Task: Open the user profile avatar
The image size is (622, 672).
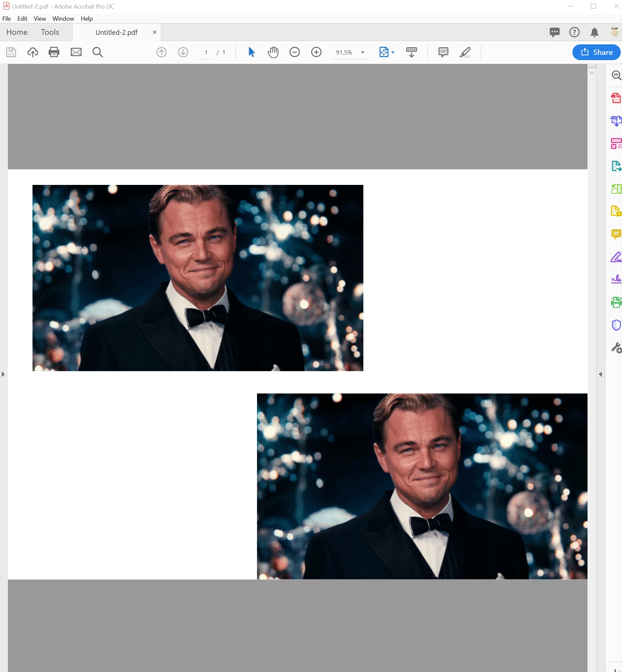Action: coord(615,32)
